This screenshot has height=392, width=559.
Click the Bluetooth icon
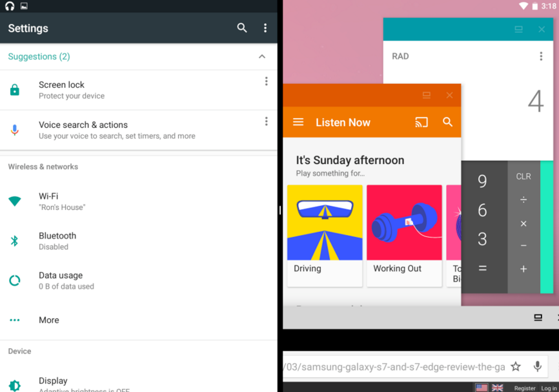click(14, 241)
